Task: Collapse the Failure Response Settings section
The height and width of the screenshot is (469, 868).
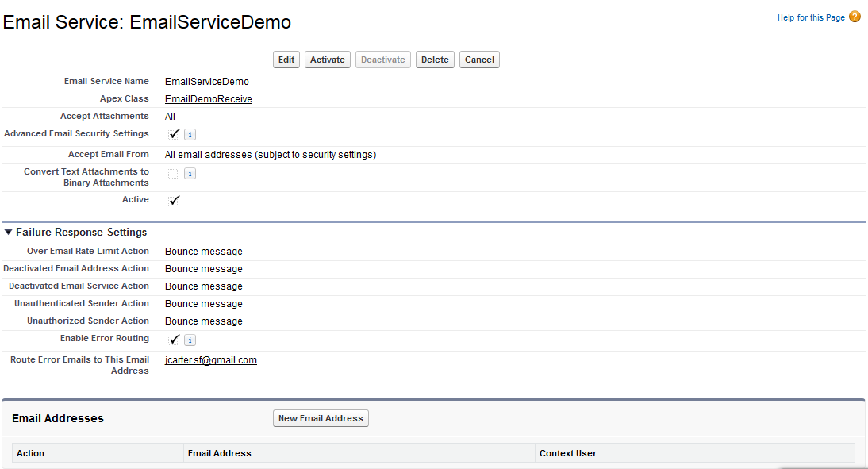Action: [9, 233]
